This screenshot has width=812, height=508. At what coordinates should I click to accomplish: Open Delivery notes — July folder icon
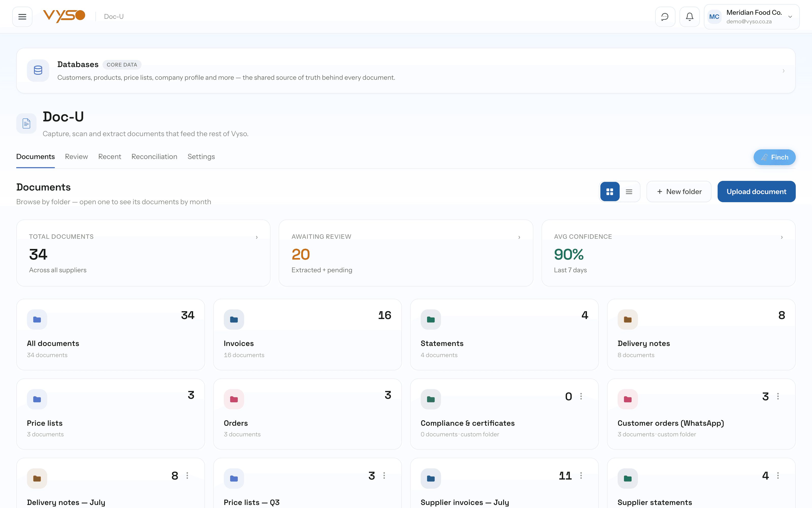tap(37, 479)
